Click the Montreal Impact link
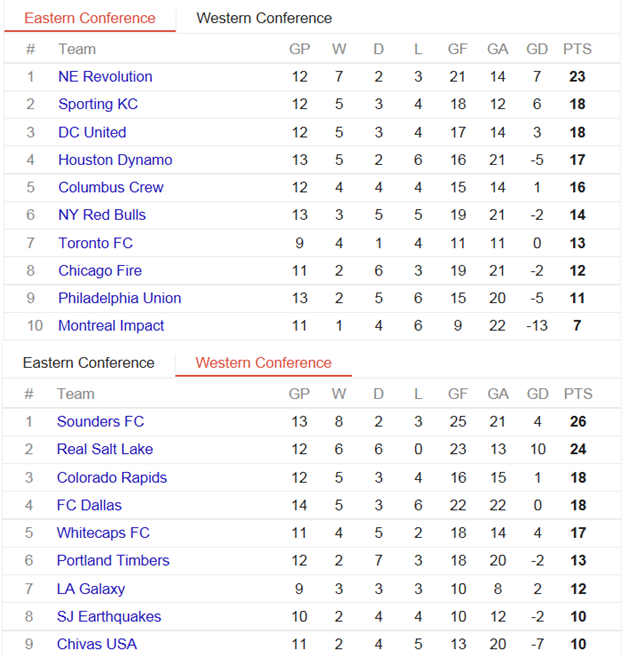Screen dimensions: 624x661 pyautogui.click(x=111, y=326)
